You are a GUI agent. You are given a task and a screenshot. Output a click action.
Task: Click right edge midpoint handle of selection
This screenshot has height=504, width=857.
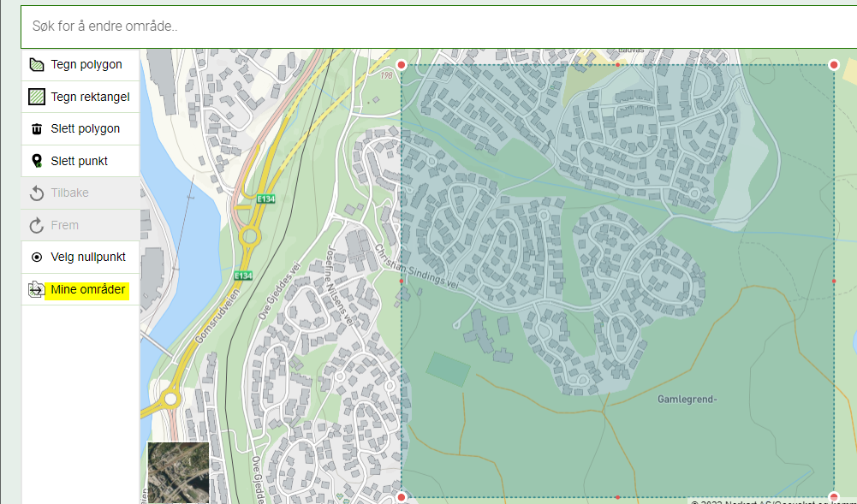pyautogui.click(x=834, y=282)
